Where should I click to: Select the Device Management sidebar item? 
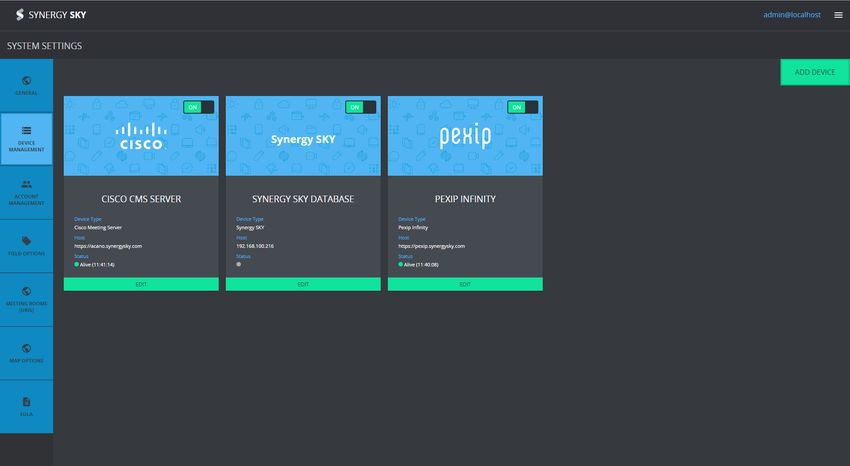pos(27,139)
